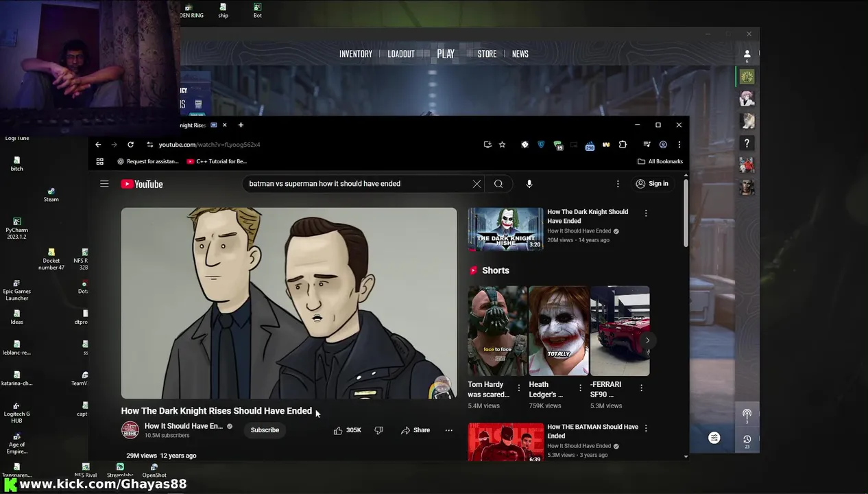Open the game friends list person icon
868x494 pixels.
747,54
